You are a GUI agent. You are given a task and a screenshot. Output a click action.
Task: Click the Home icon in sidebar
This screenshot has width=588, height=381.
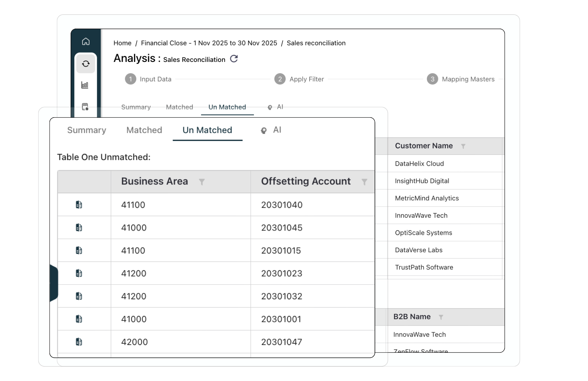86,41
